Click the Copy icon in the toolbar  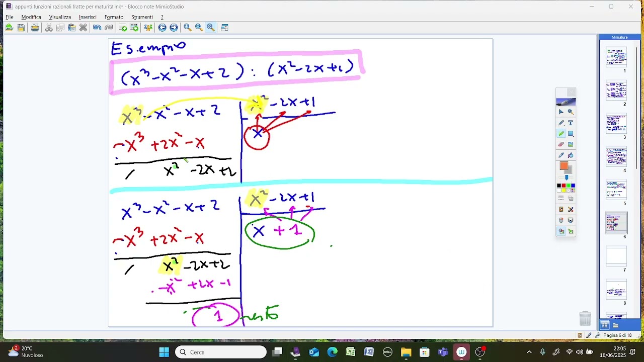pos(60,28)
